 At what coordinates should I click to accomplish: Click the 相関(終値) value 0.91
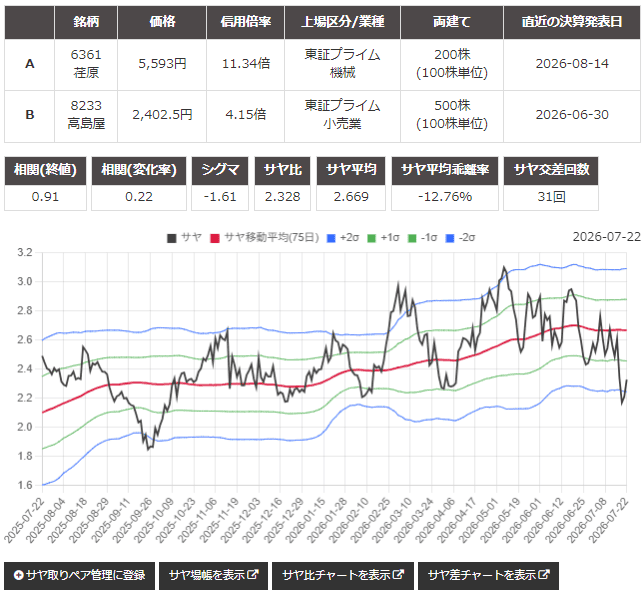click(x=46, y=197)
